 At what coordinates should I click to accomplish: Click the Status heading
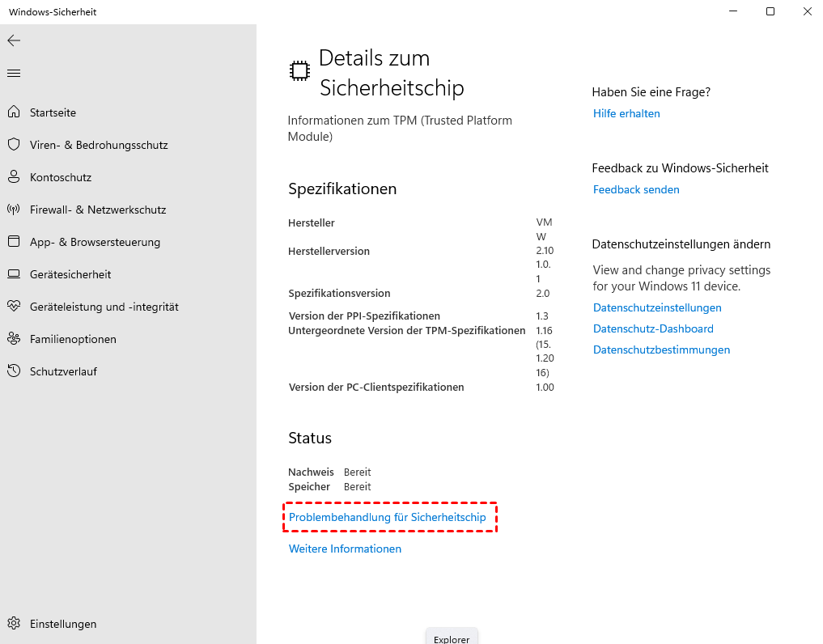[310, 439]
